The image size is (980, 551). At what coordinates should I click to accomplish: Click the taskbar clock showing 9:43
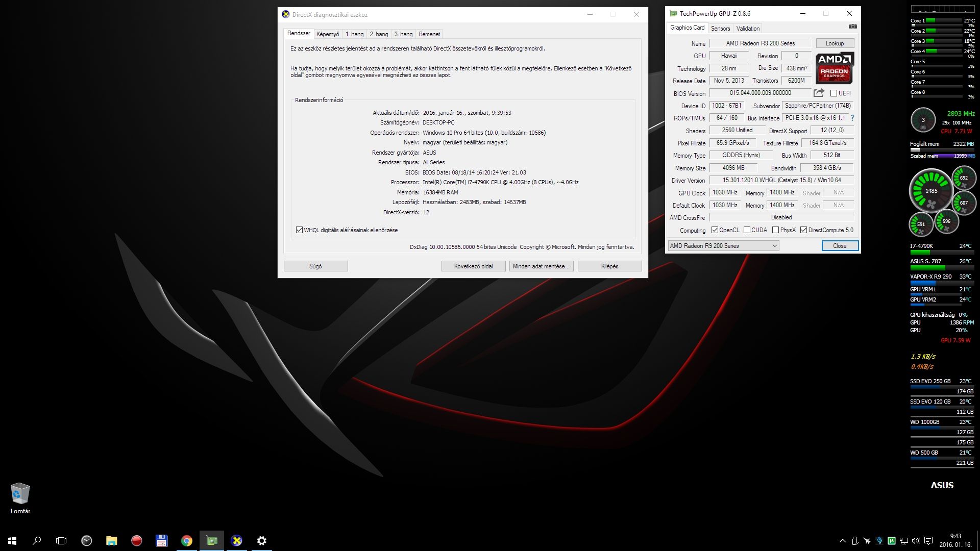click(955, 540)
